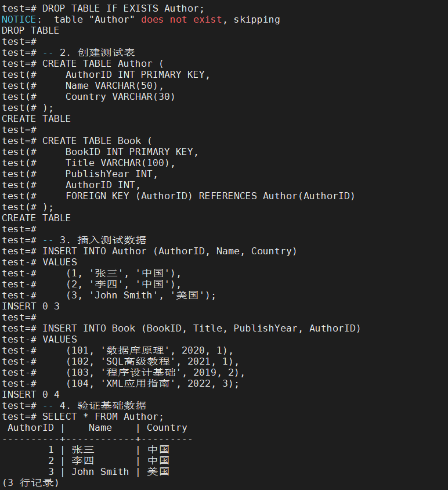Click the CREATE TABLE Author statement line
The image size is (448, 490).
pyautogui.click(x=103, y=64)
